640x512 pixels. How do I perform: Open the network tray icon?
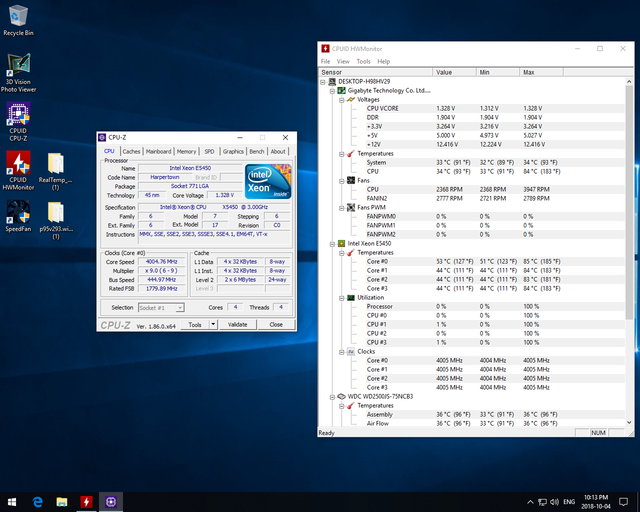[x=542, y=502]
